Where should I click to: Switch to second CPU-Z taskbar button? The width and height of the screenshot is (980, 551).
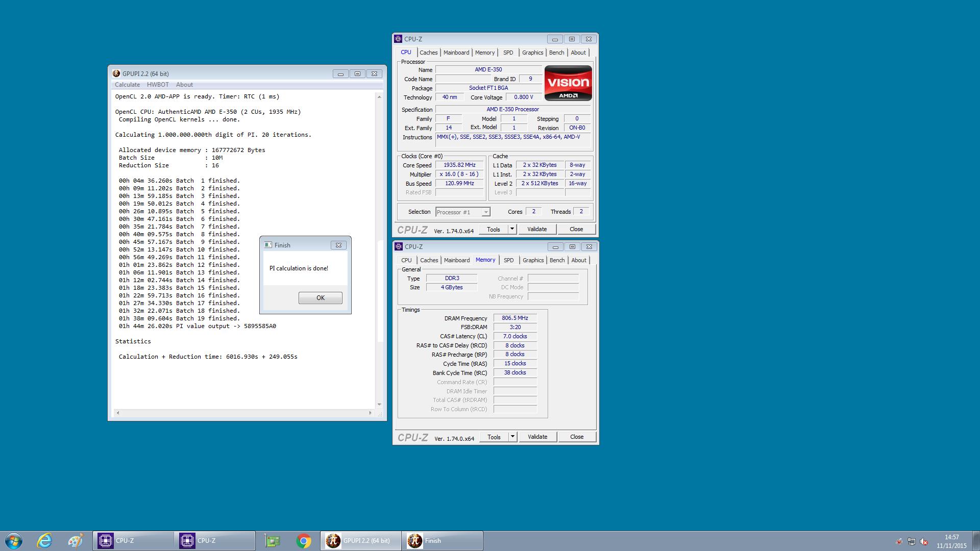coord(215,541)
